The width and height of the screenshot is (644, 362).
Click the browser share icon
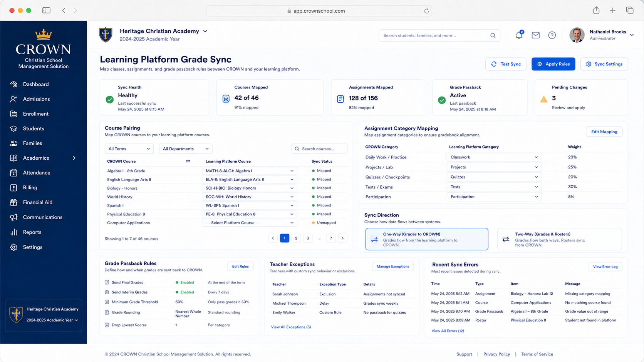596,10
